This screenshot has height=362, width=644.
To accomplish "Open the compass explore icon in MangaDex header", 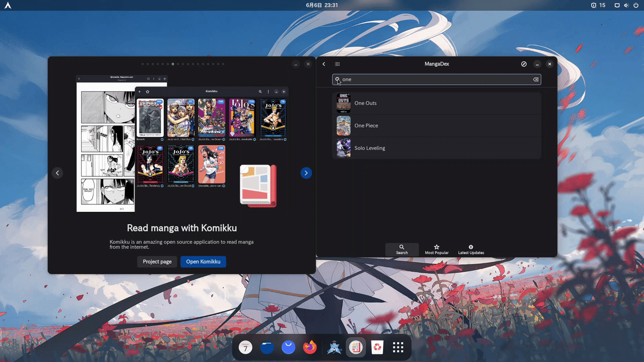I will (x=524, y=64).
